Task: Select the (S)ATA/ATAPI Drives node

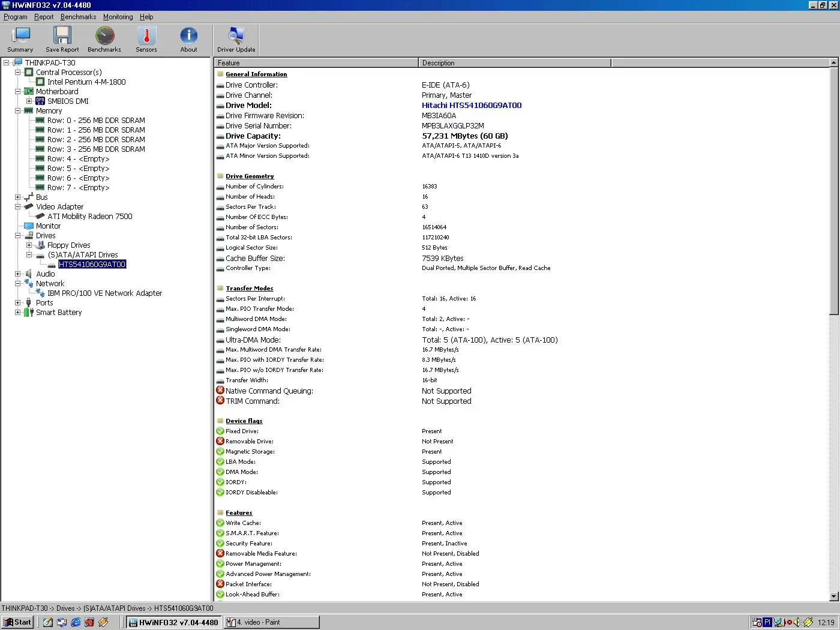Action: [x=83, y=254]
